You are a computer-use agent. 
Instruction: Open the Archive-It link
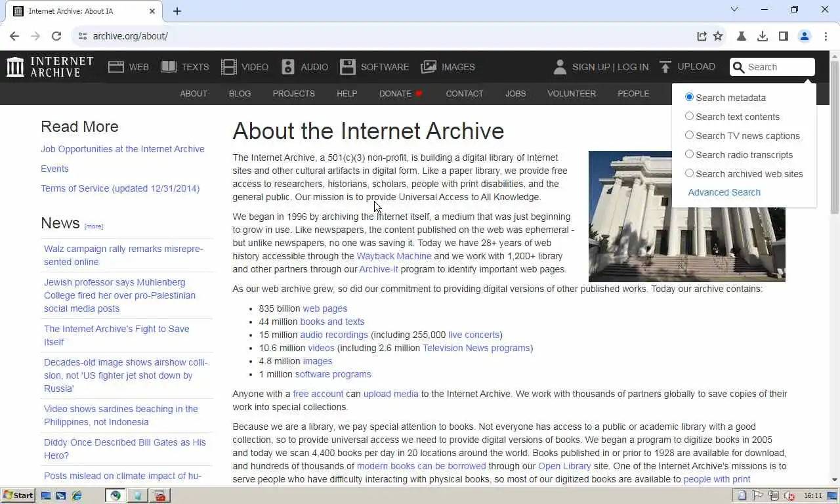tap(379, 269)
